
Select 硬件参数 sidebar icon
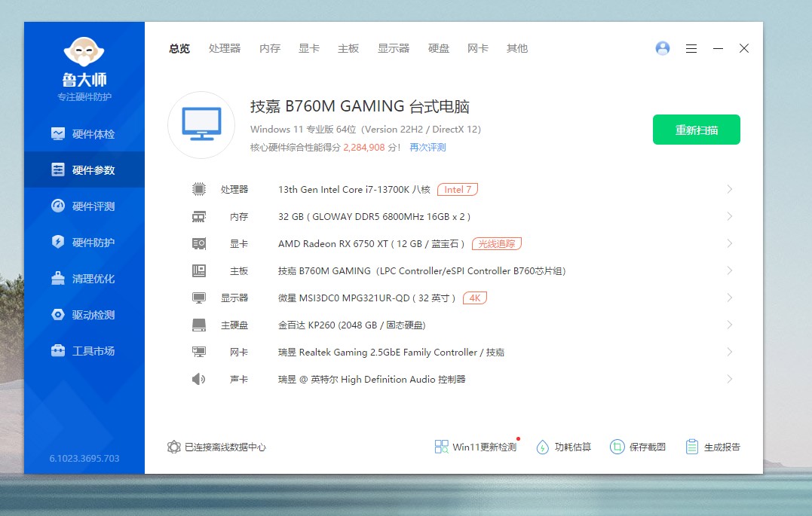(x=58, y=169)
